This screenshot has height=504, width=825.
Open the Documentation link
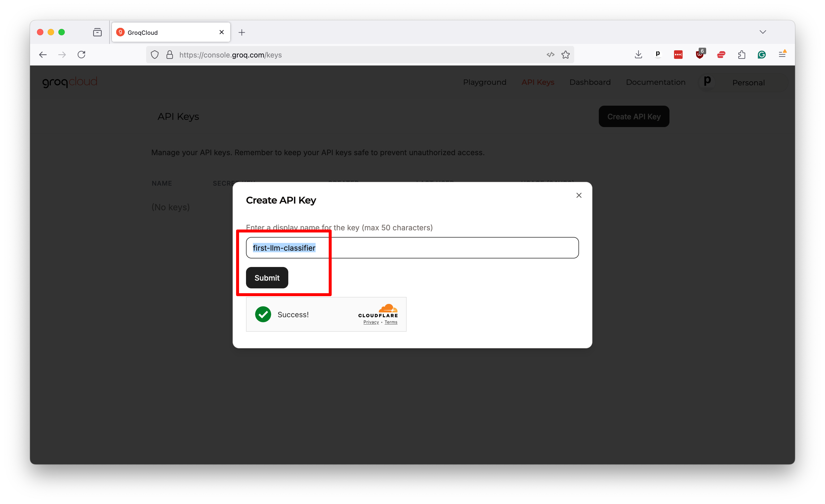[x=656, y=82]
